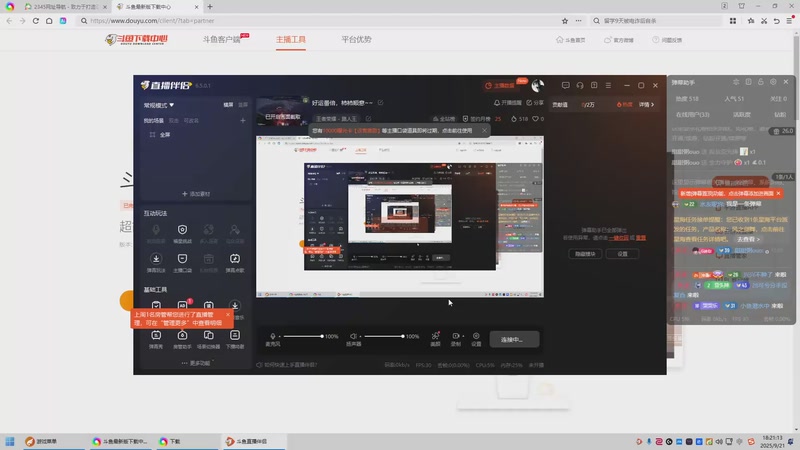Image resolution: width=800 pixels, height=450 pixels.
Task: Open the 美颜 beauty filter icon
Action: coord(435,336)
